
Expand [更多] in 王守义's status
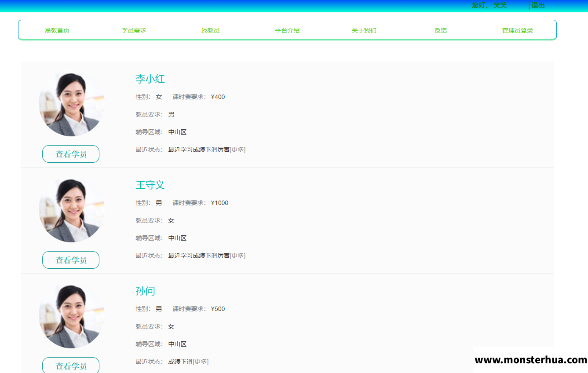tap(237, 256)
